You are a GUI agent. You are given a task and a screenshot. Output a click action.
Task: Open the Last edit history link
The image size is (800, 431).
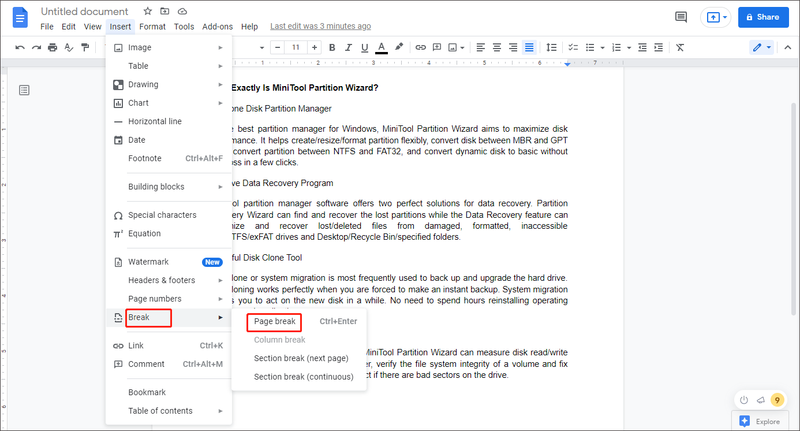(x=320, y=26)
